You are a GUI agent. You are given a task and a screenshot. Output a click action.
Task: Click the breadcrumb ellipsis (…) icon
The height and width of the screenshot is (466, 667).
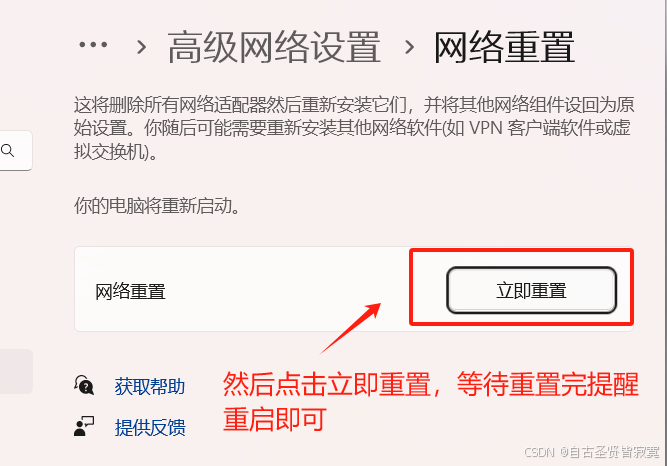(93, 44)
